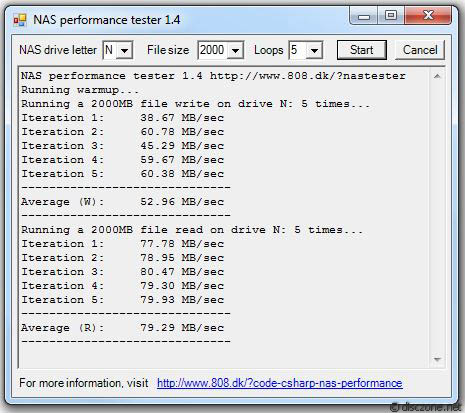Cancel the running test

420,50
